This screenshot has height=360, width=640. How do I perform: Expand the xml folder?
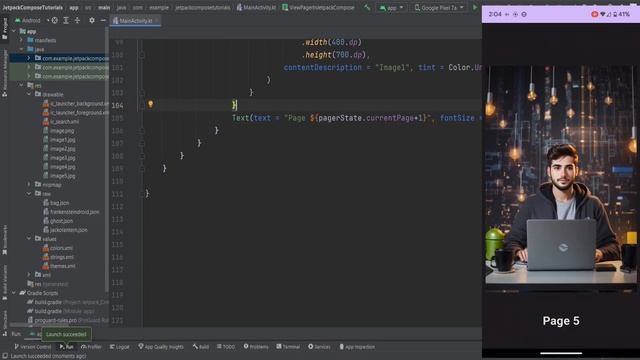pos(29,275)
